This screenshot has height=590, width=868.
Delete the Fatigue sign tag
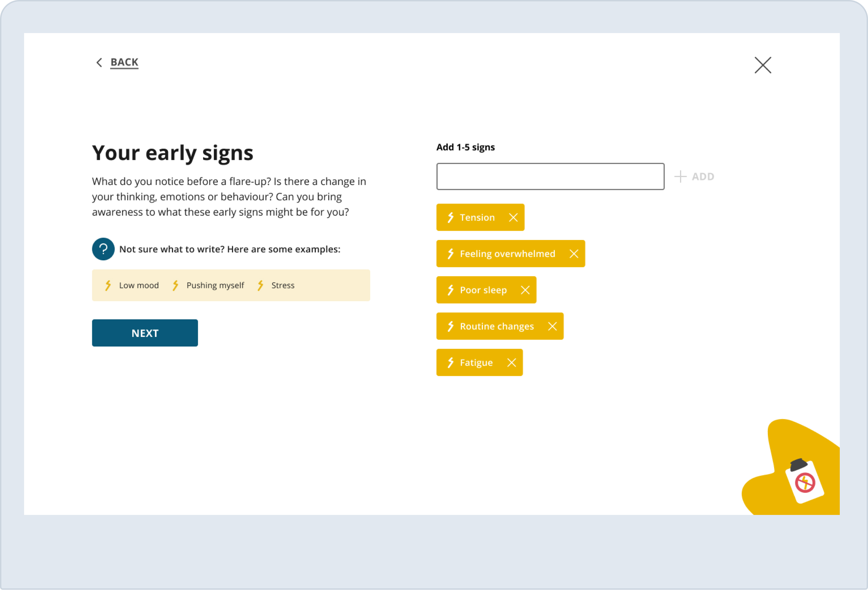click(x=511, y=362)
